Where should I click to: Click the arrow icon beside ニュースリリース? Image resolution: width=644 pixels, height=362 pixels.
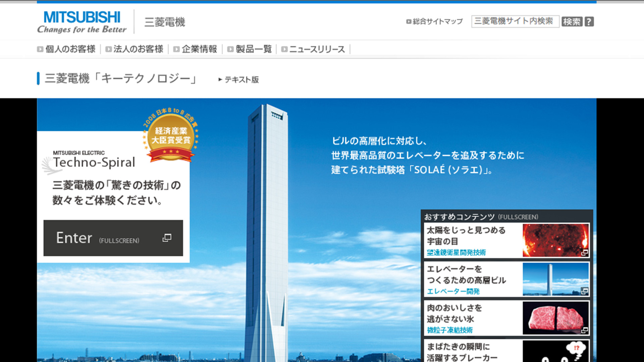[284, 49]
